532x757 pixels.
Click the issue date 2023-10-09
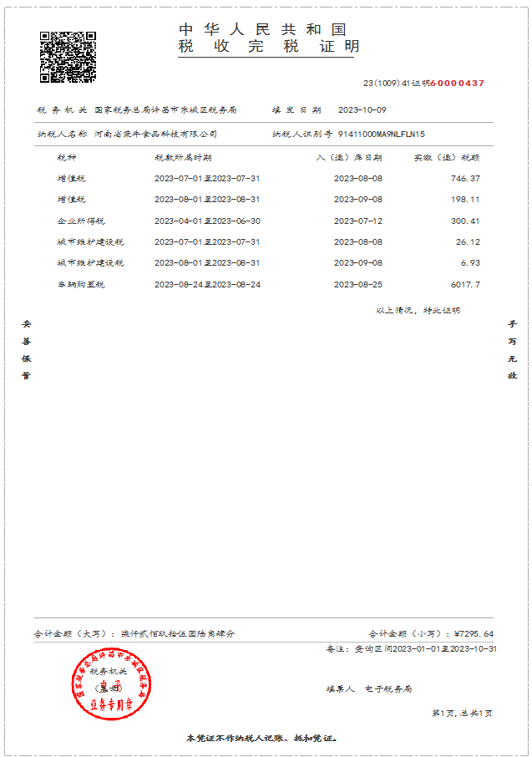click(x=362, y=110)
